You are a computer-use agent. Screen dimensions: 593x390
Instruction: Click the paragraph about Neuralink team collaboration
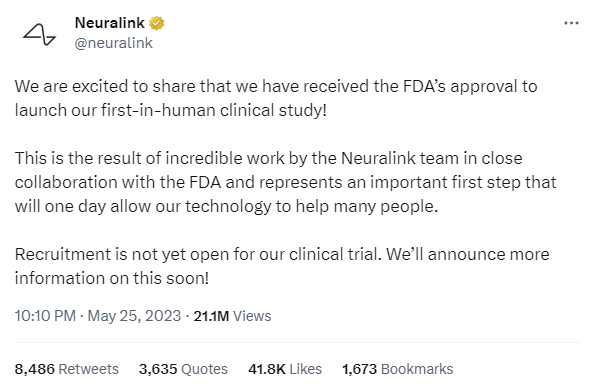tap(286, 182)
